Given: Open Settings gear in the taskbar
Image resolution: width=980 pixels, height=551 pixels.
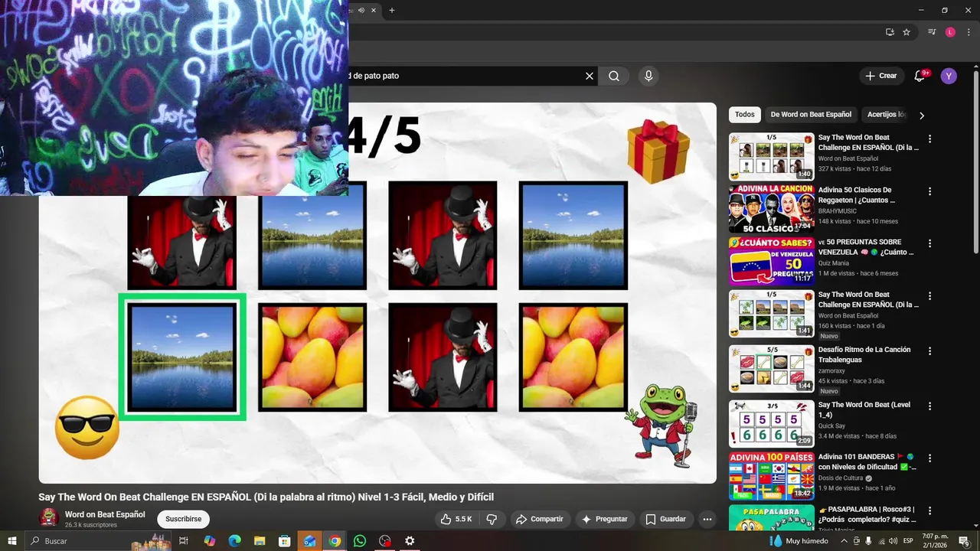Looking at the screenshot, I should click(x=410, y=541).
